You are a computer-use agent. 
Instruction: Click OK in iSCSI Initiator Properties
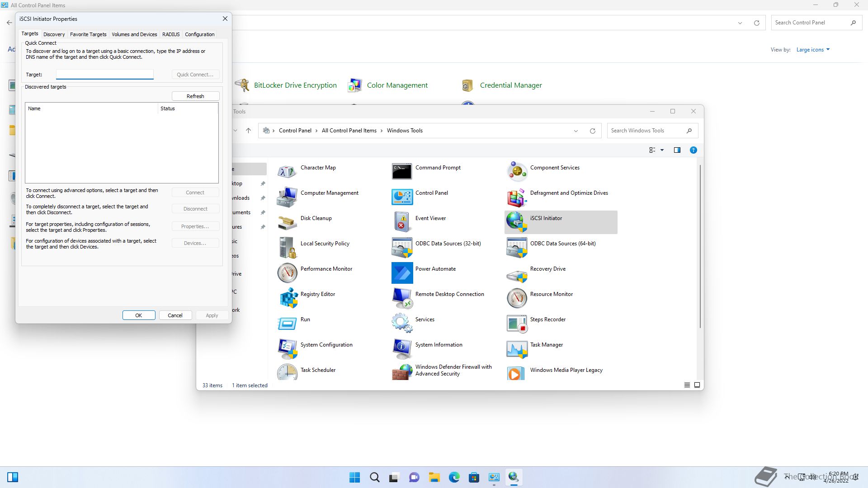point(139,315)
